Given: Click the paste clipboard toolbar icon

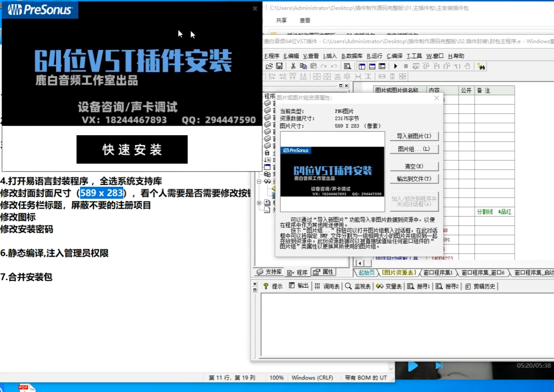Looking at the screenshot, I should [313, 66].
